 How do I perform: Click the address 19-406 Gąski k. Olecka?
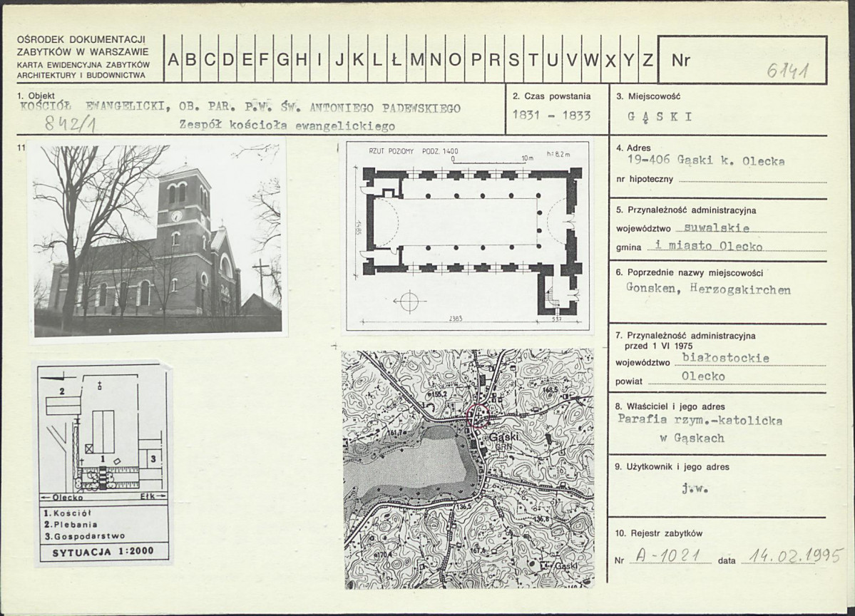[706, 161]
